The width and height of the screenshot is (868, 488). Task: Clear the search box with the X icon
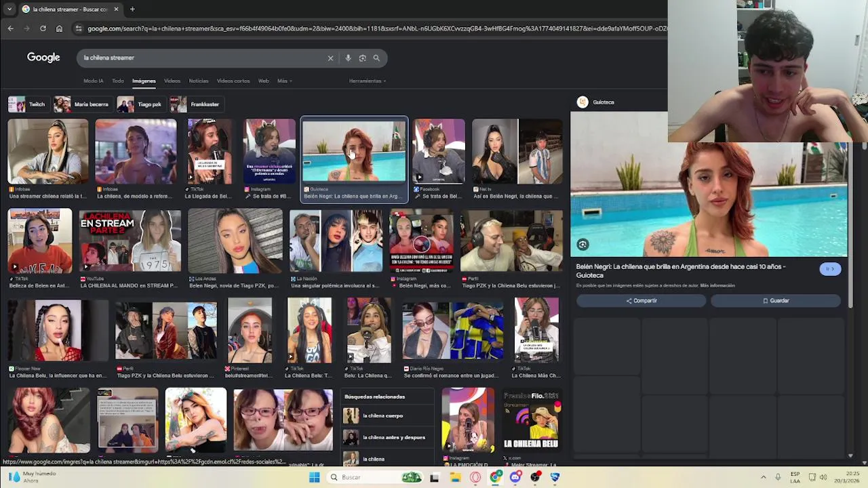(x=330, y=58)
